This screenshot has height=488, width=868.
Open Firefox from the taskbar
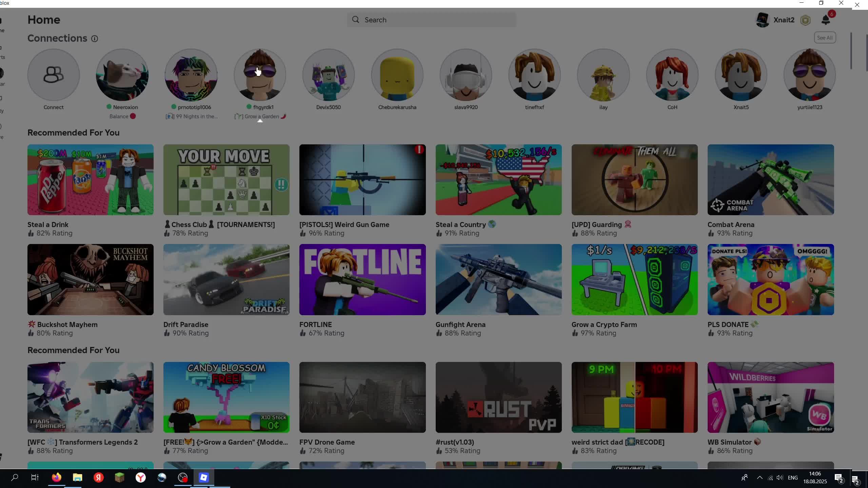(56, 477)
